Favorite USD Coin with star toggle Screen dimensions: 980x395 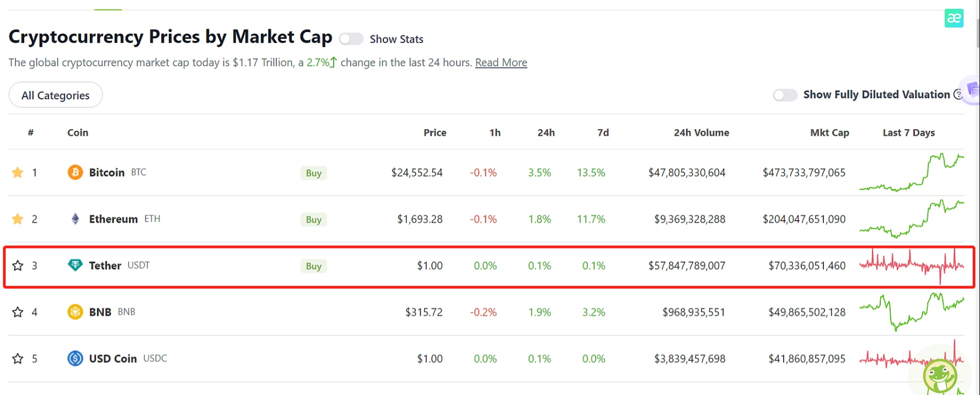(x=18, y=359)
